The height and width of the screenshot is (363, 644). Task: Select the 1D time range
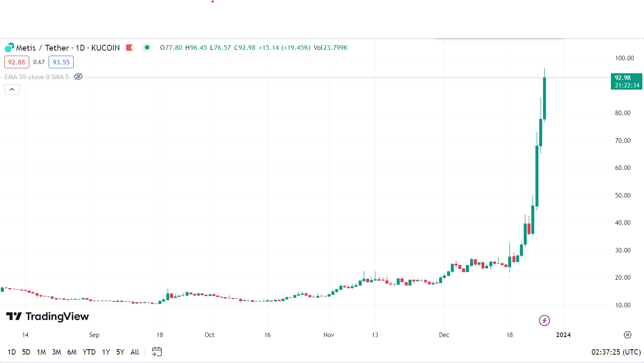[x=12, y=352]
